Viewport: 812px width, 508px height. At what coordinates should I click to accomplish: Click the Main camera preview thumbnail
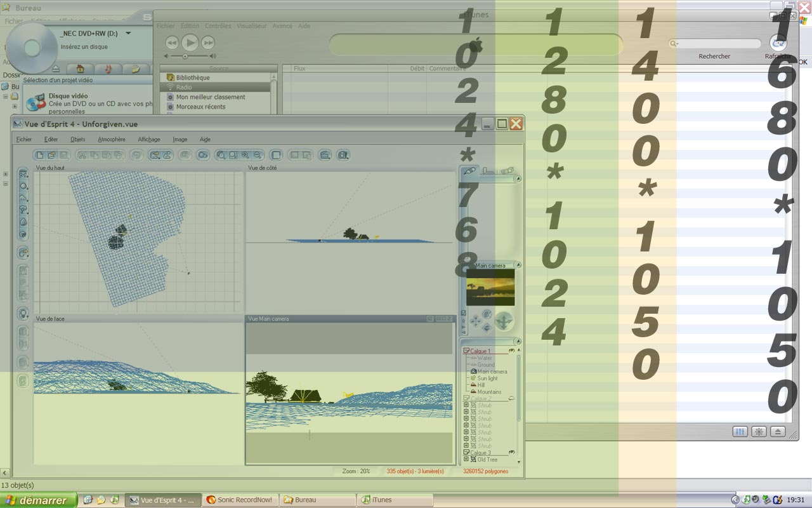pyautogui.click(x=490, y=287)
